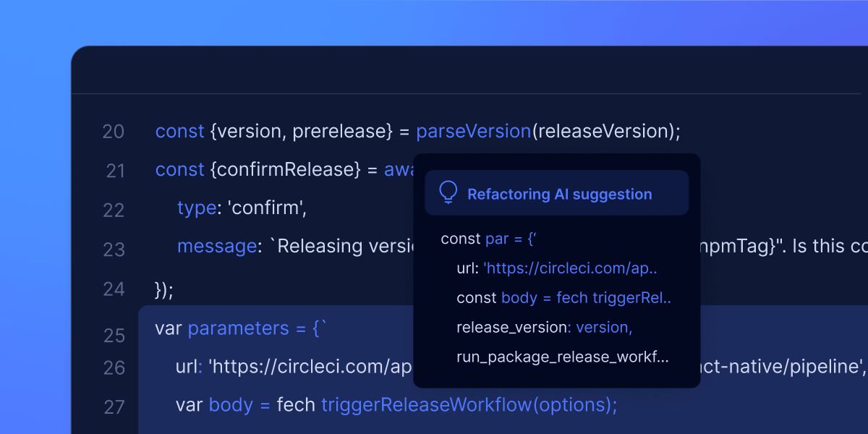Viewport: 868px width, 434px height.
Task: Click the lightbulb AI suggestion icon
Action: click(x=448, y=192)
